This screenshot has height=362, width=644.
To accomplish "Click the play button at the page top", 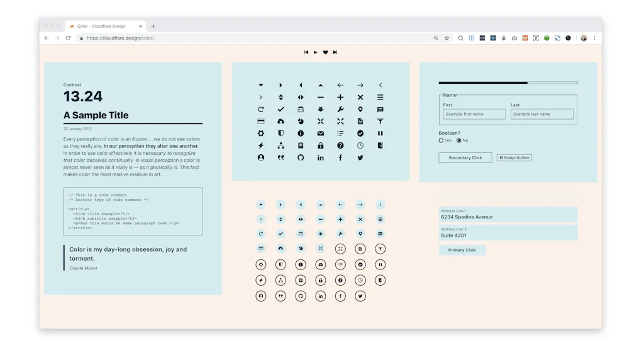I will click(x=316, y=52).
